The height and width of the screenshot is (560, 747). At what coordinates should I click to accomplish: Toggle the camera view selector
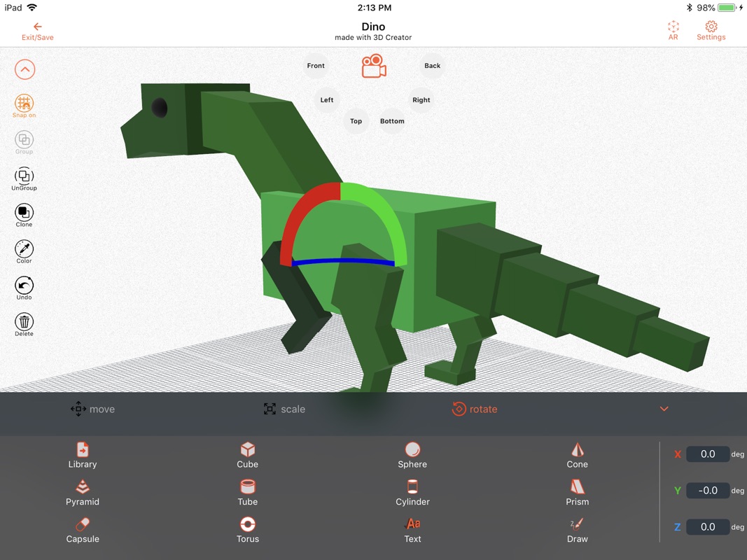click(x=374, y=66)
